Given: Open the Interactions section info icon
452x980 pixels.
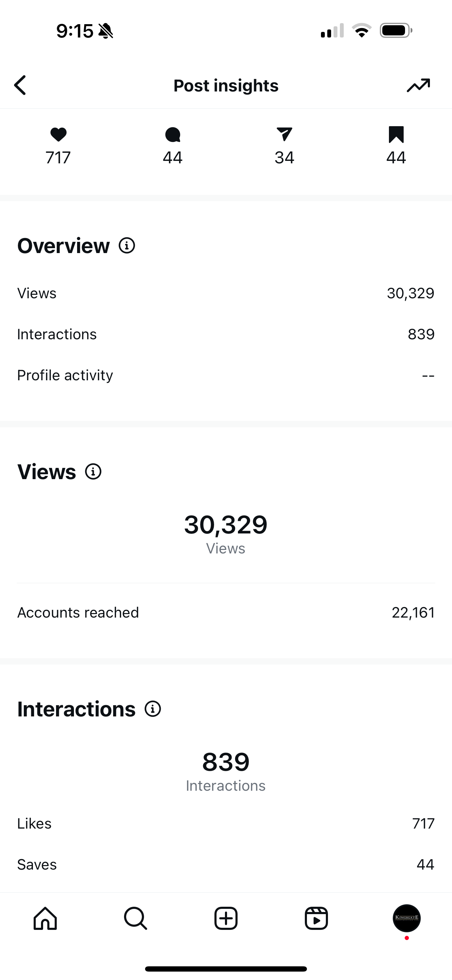Looking at the screenshot, I should [153, 709].
